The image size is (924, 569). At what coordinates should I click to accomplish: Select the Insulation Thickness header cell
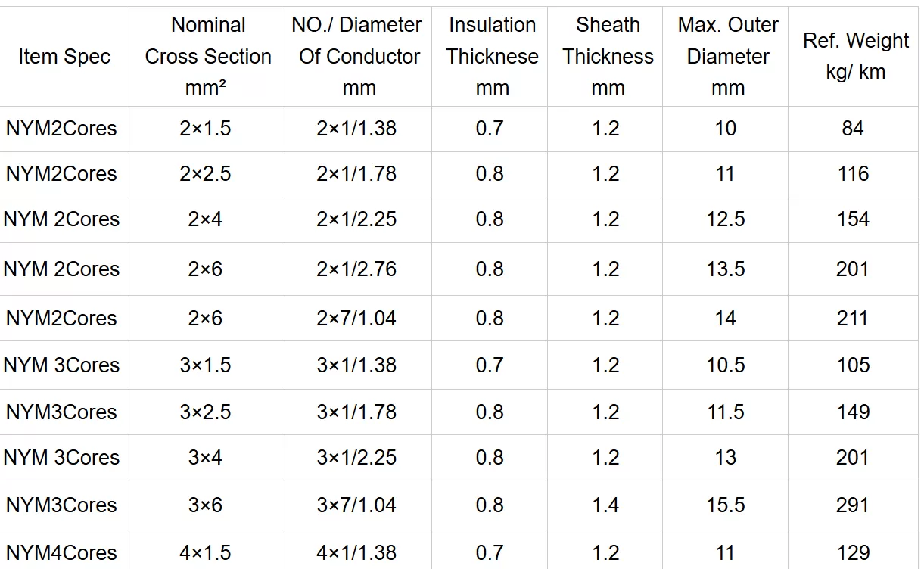pos(492,57)
